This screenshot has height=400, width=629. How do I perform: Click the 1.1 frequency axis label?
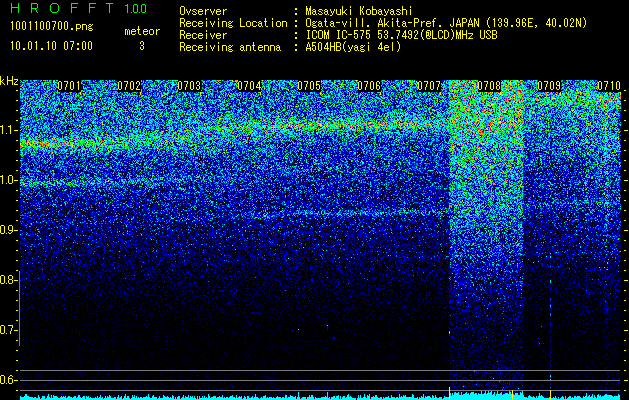pos(9,130)
